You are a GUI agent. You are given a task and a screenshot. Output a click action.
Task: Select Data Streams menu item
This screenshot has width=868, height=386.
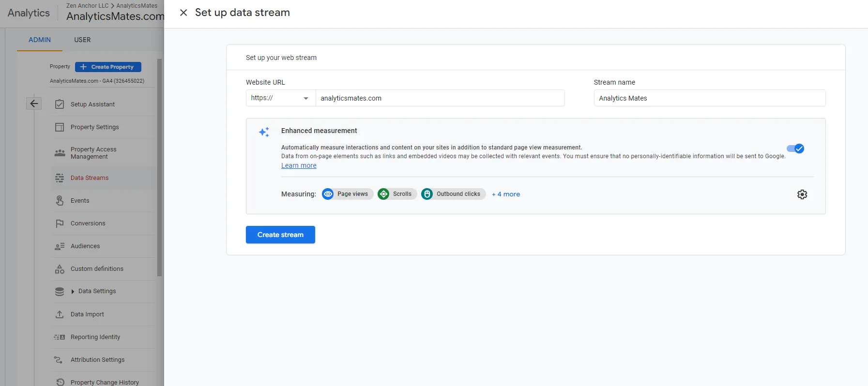click(90, 178)
